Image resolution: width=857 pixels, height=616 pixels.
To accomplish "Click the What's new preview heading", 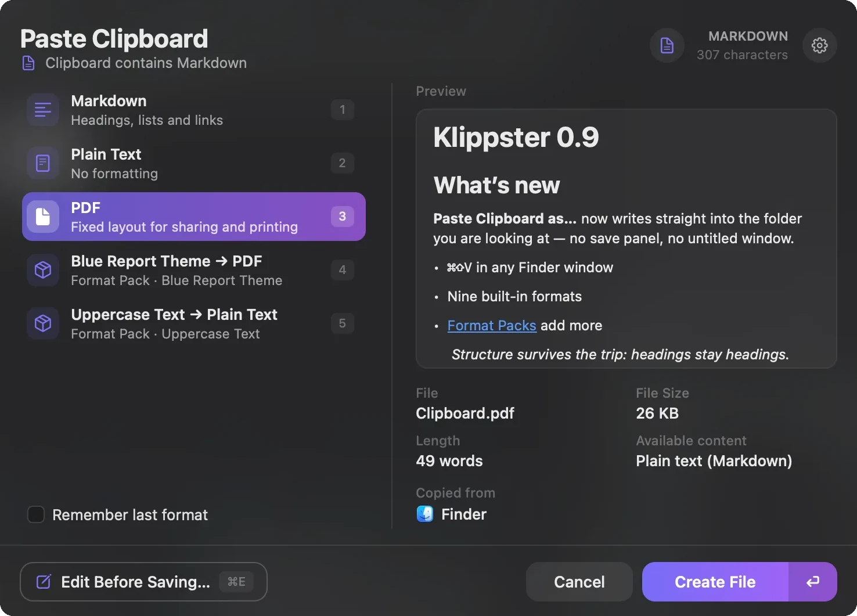I will 497,185.
